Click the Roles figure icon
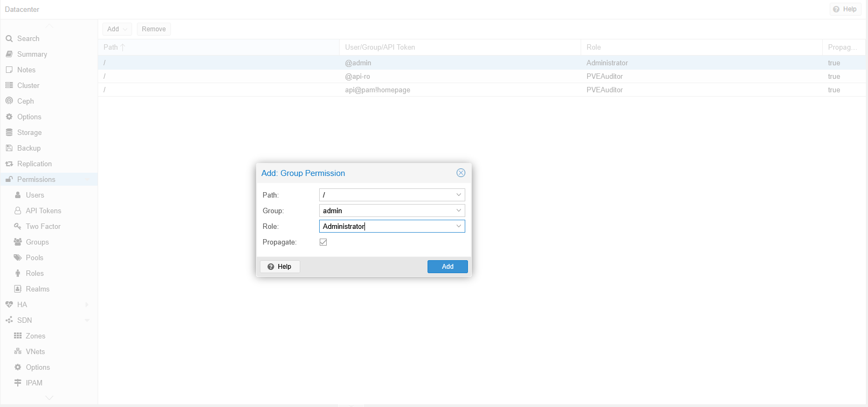 tap(18, 274)
